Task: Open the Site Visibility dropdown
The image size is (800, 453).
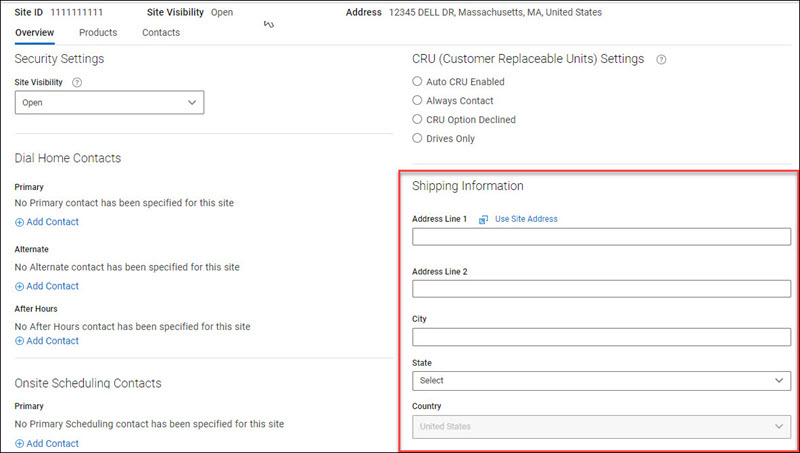Action: click(x=110, y=102)
